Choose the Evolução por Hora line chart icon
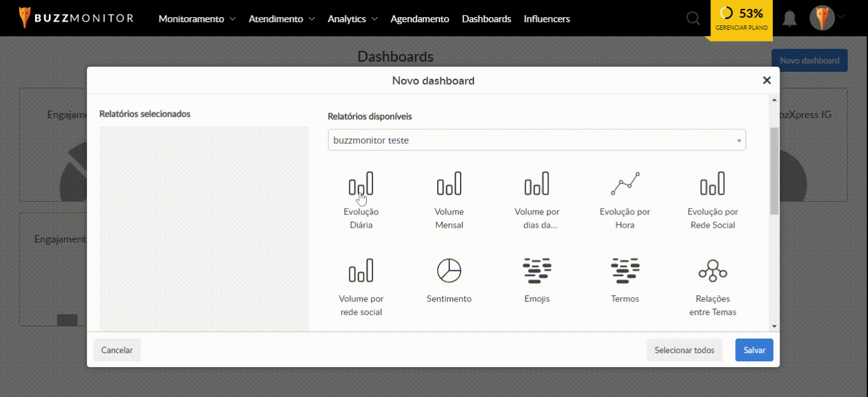 pyautogui.click(x=625, y=185)
